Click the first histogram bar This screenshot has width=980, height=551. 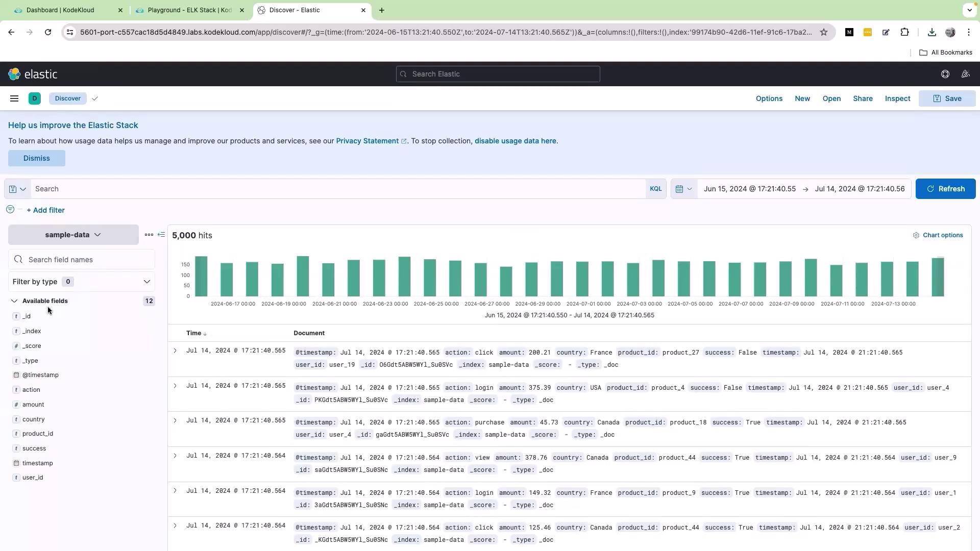click(201, 276)
